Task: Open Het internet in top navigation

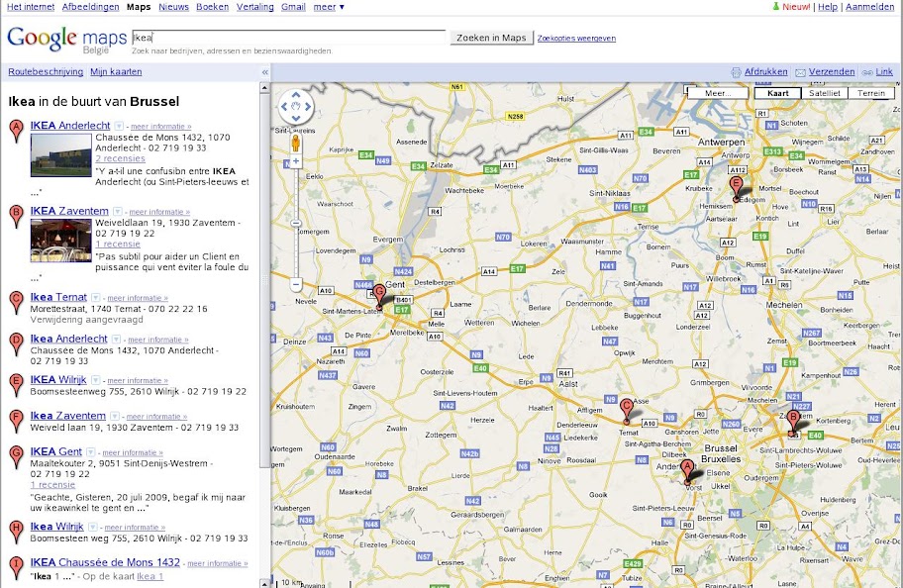Action: pos(31,7)
